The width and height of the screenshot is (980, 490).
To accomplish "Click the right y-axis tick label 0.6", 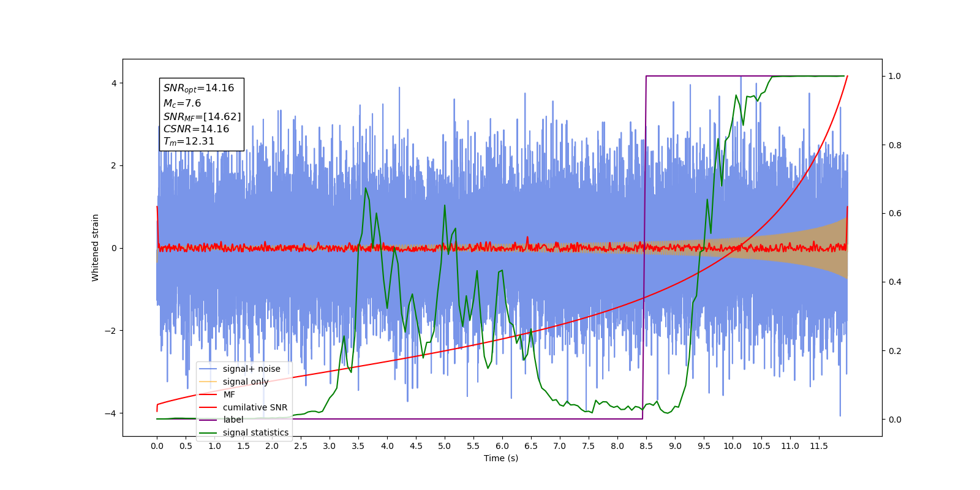I will coord(895,214).
